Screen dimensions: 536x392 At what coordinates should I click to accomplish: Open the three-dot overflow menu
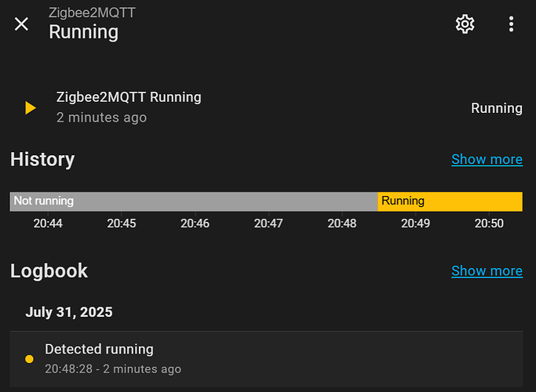pos(511,24)
